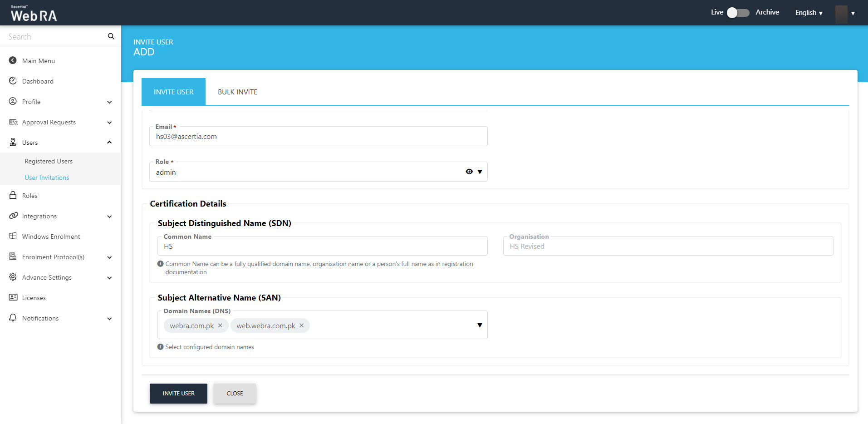The height and width of the screenshot is (424, 868).
Task: Open the English language dropdown
Action: (809, 13)
